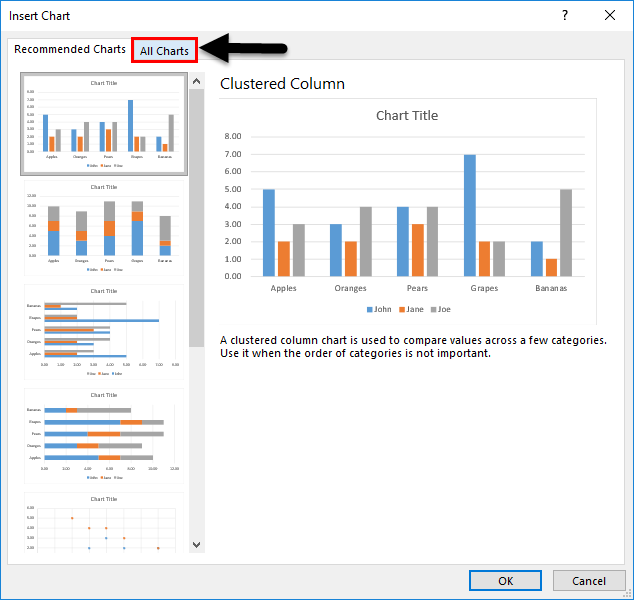
Task: Close the Insert Chart dialog
Action: click(x=610, y=15)
